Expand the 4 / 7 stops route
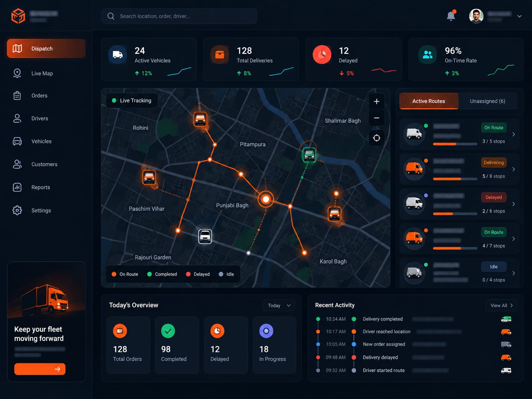This screenshot has height=399, width=532. (514, 239)
